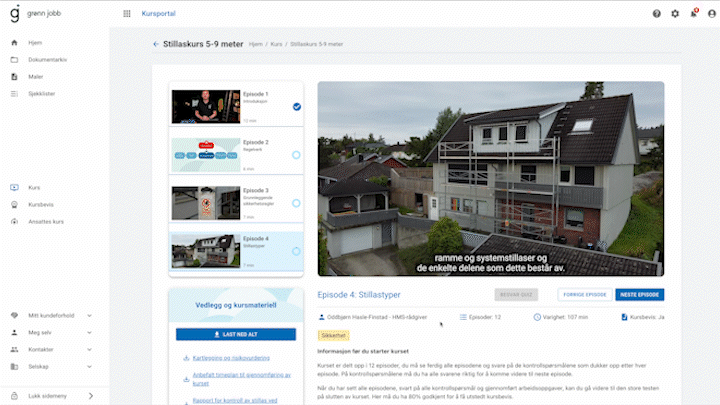Click the Lukk sidemeny lock icon
720x405 pixels.
[14, 396]
